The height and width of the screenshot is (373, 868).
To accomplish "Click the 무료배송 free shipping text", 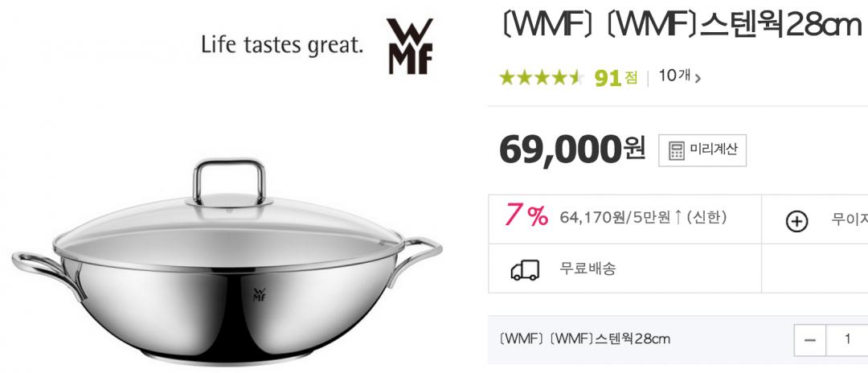I will pos(588,269).
